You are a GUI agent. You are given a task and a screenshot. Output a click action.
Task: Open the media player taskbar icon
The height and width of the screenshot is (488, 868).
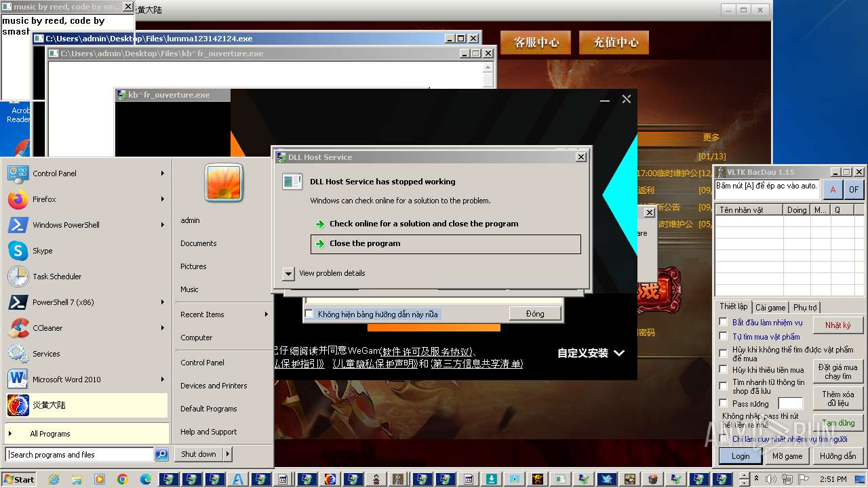(x=100, y=479)
